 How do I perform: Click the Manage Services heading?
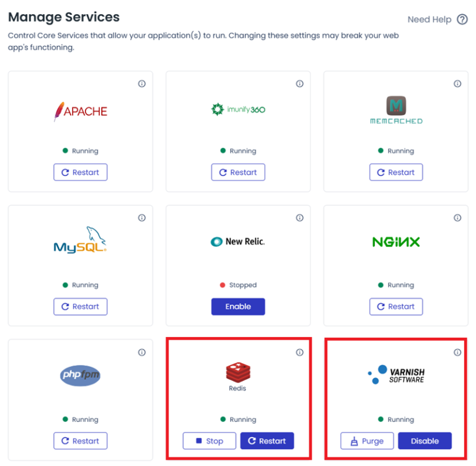click(x=64, y=17)
